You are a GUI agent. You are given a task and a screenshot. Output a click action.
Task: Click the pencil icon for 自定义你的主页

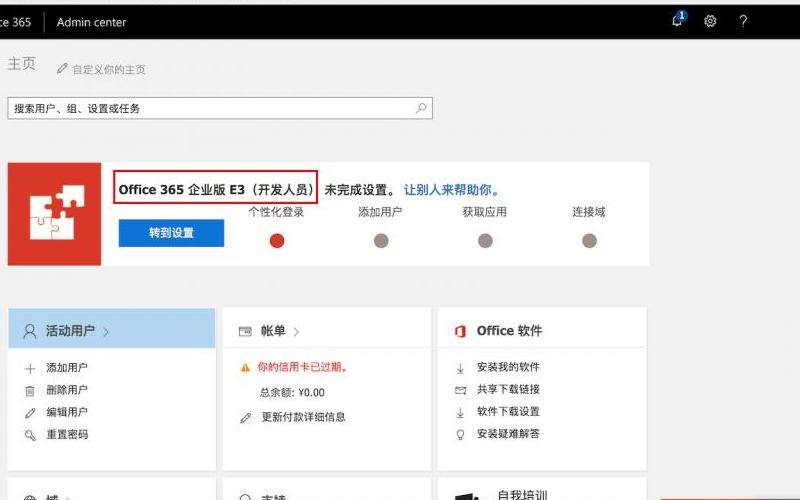[x=62, y=68]
